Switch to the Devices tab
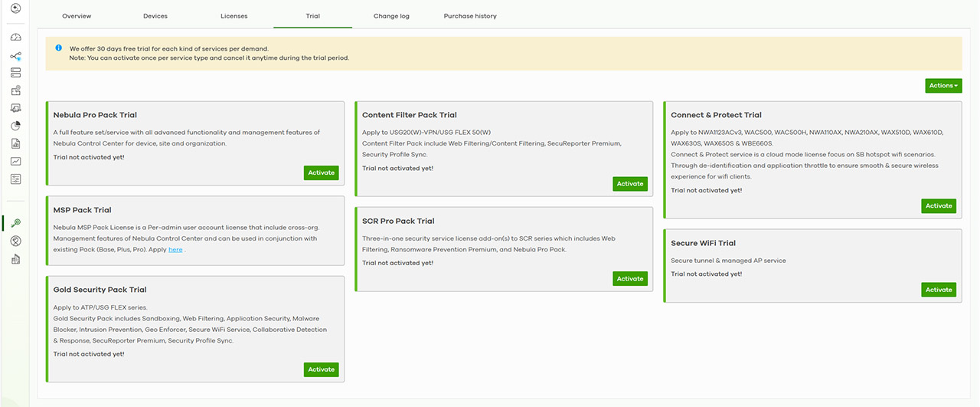980x407 pixels. [155, 16]
